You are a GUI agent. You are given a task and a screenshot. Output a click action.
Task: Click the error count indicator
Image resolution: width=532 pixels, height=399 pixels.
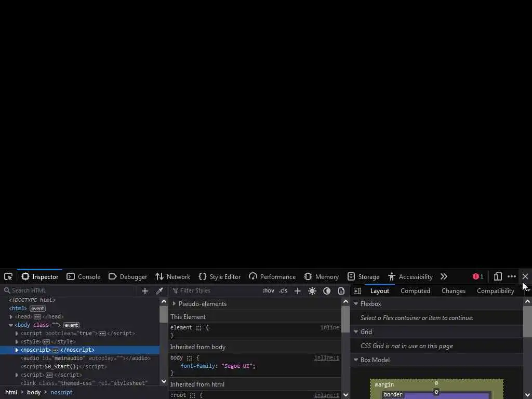coord(478,276)
